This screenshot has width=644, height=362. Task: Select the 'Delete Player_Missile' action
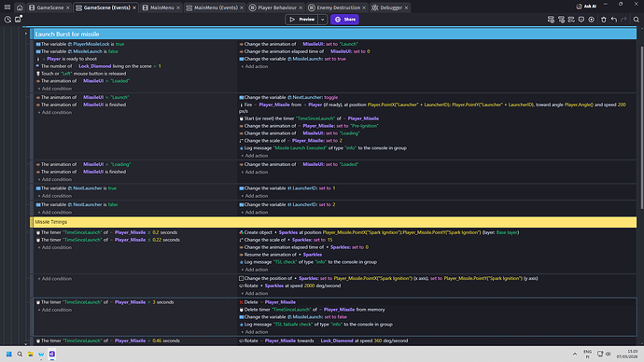point(267,302)
